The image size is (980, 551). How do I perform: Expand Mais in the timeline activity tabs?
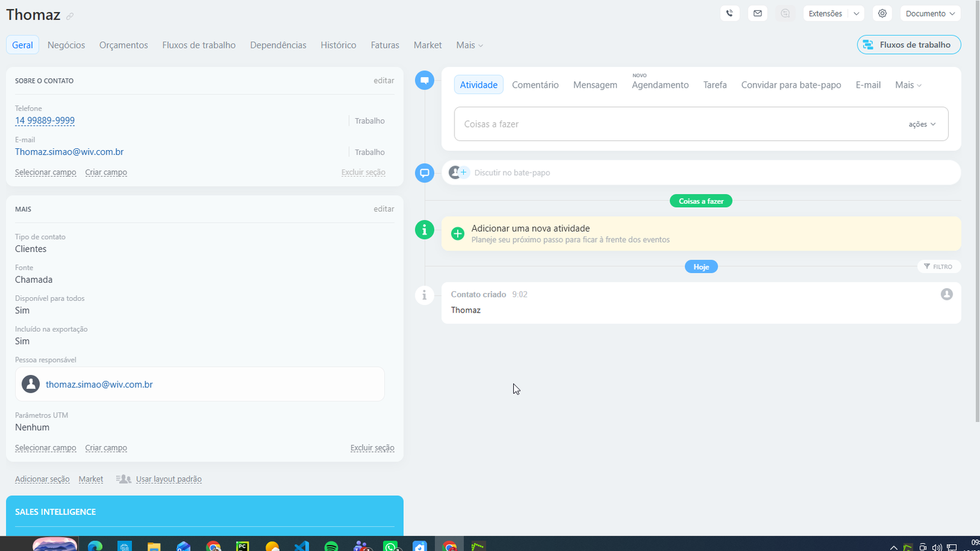tap(908, 85)
